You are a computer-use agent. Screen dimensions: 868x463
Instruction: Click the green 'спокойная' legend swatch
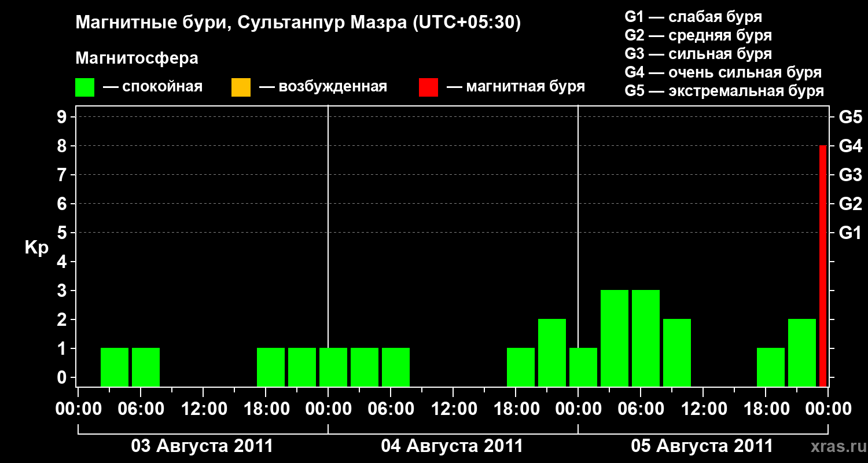pyautogui.click(x=85, y=87)
